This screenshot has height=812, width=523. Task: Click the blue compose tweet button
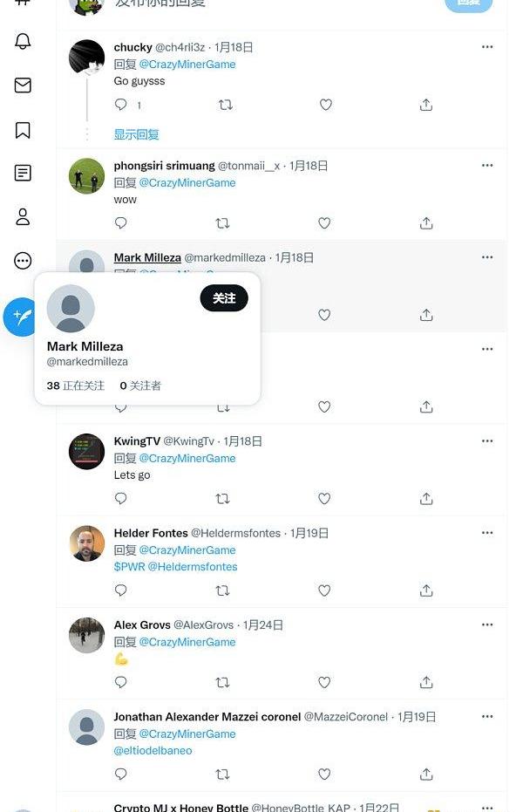tap(22, 317)
